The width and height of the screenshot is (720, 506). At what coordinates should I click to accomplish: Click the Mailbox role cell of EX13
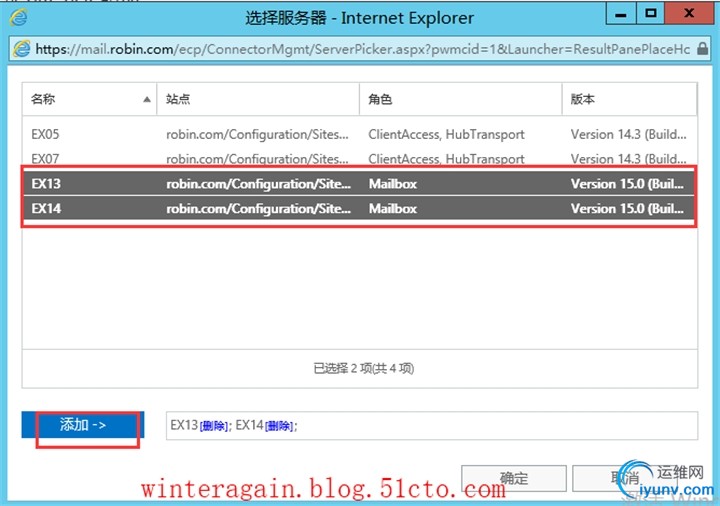(393, 184)
